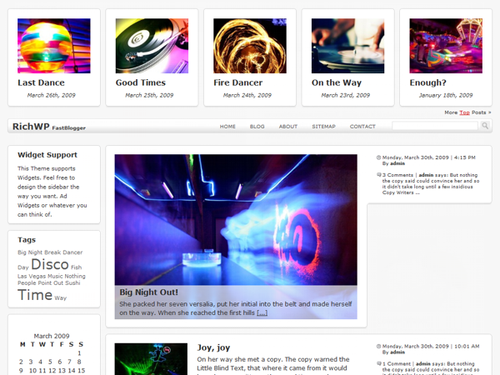Click the Tags widget heading
Viewport: 500px width, 375px height.
[26, 240]
